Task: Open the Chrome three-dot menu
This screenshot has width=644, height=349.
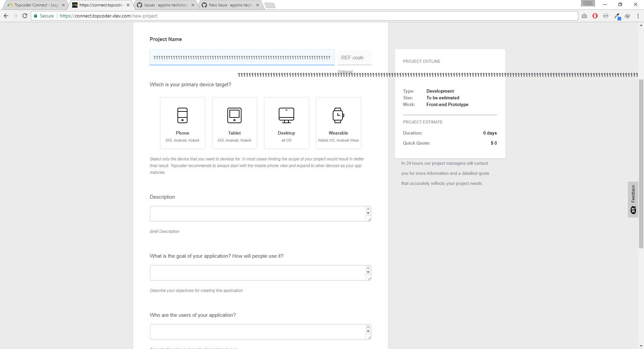Action: [x=638, y=16]
